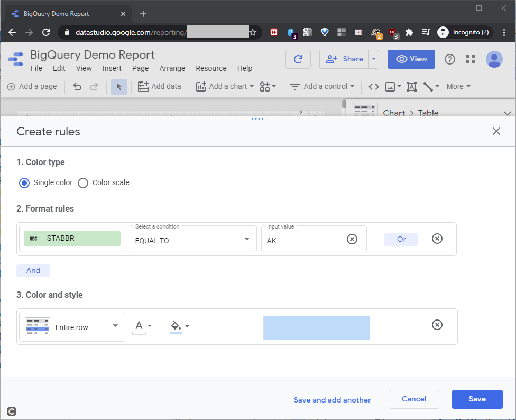Click Add a page
Viewport: 516px width, 420px height.
point(32,87)
